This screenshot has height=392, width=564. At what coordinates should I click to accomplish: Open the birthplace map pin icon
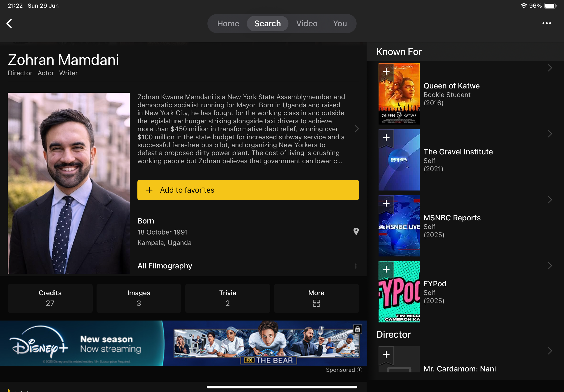tap(356, 231)
